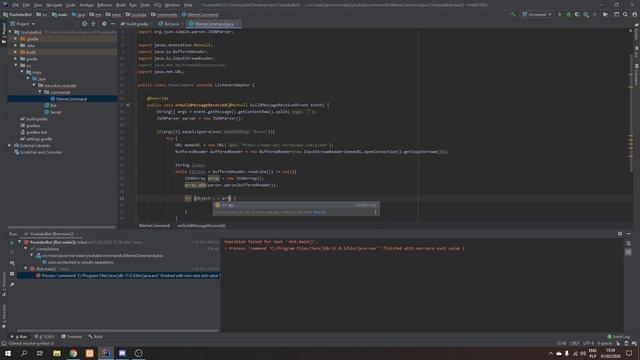Image resolution: width=640 pixels, height=360 pixels.
Task: Click MemeCommand in navigation breadcrumb bar
Action: [200, 14]
